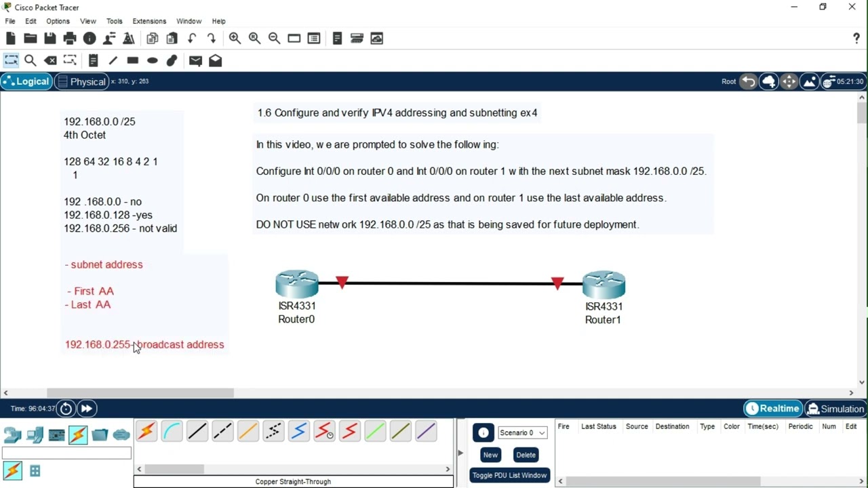Save the project with the floppy disk icon
Screen dimensions: 868x488
click(x=50, y=39)
